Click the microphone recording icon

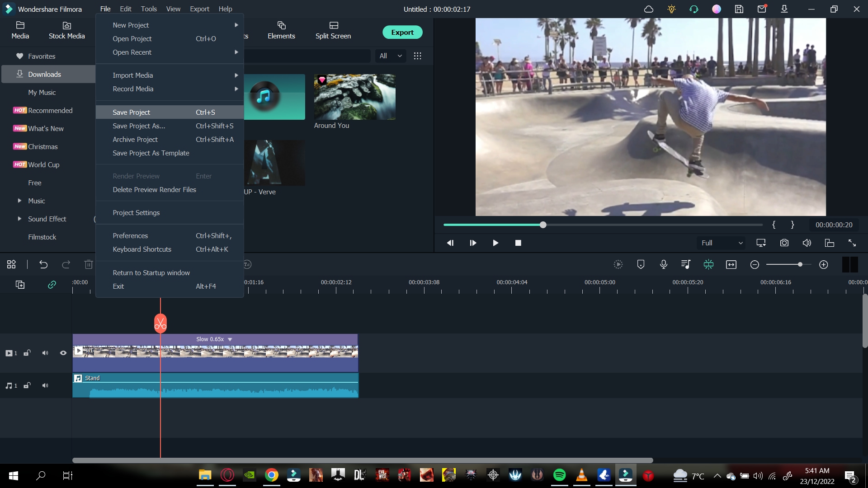click(663, 264)
